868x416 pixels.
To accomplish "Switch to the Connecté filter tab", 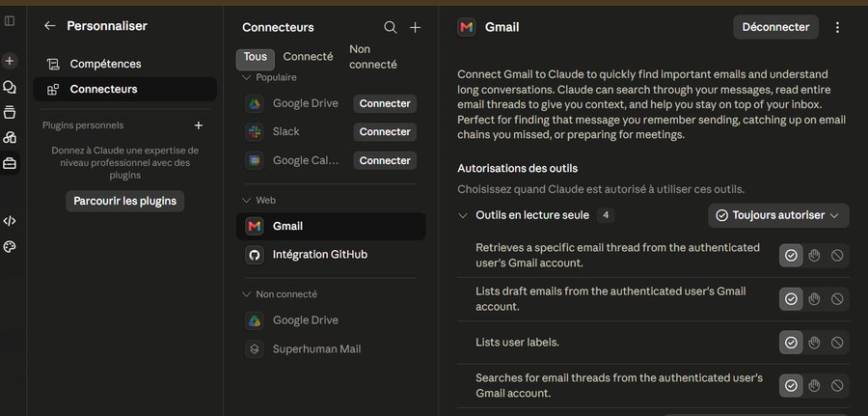I will click(x=308, y=57).
